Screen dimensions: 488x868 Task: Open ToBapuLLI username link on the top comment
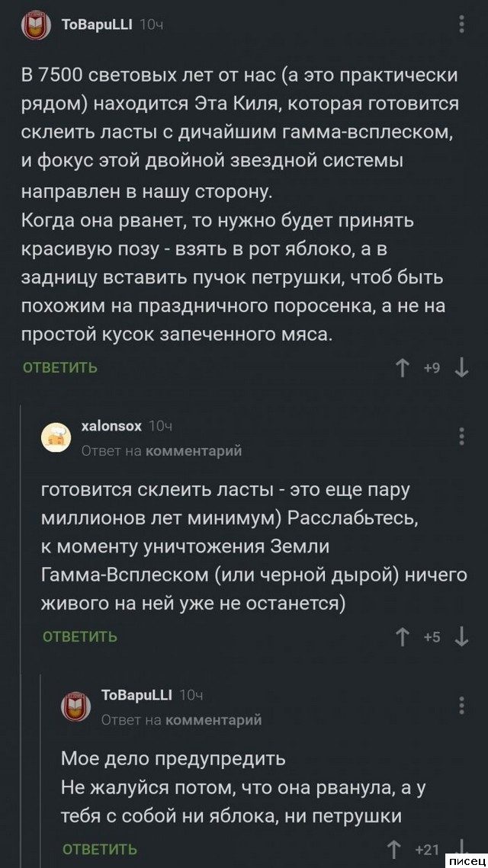(x=96, y=26)
